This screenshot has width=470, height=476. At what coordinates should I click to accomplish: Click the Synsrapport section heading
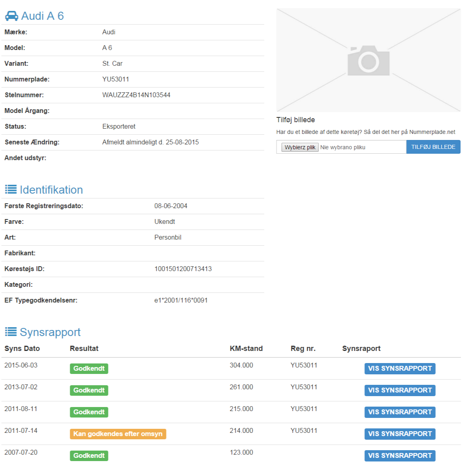click(50, 332)
